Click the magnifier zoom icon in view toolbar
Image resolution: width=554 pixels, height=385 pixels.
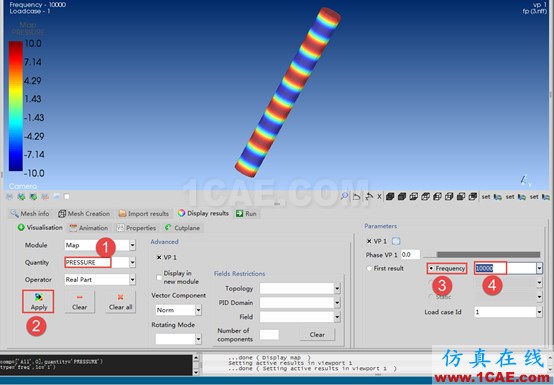pos(344,196)
